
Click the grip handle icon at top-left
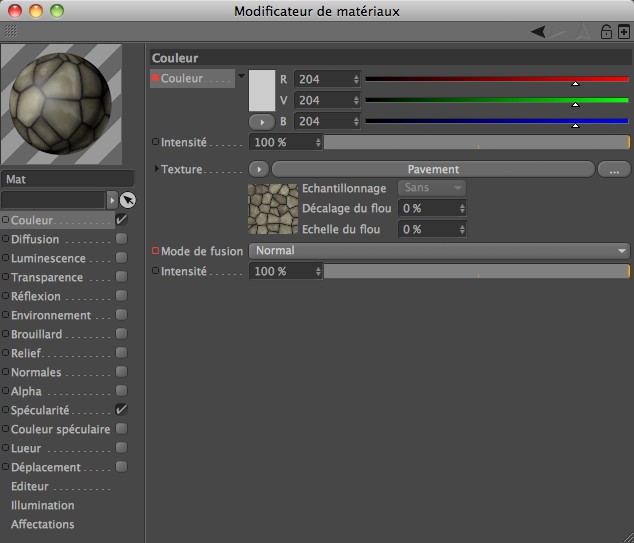tap(10, 32)
